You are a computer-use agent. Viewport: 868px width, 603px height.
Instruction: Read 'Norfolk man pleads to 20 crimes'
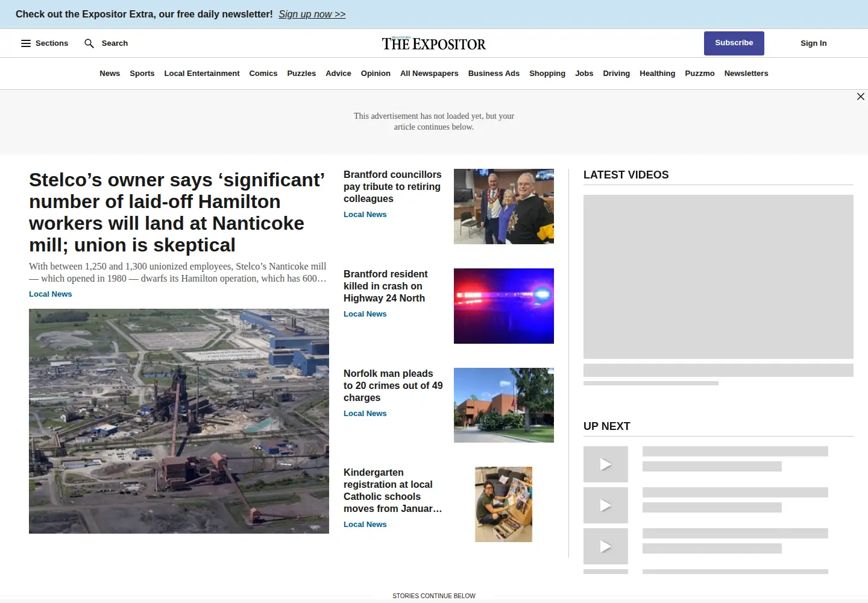[x=393, y=386]
